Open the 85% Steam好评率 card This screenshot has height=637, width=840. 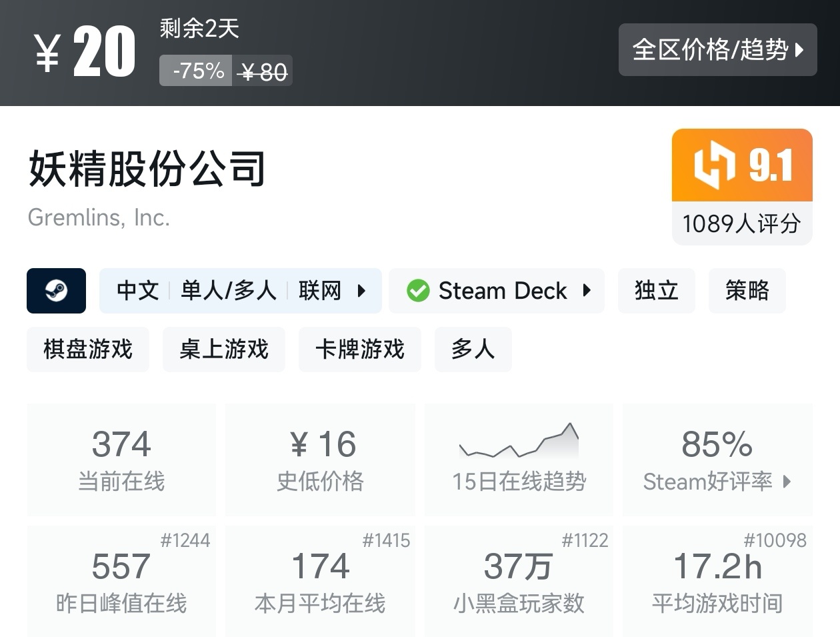click(x=717, y=460)
